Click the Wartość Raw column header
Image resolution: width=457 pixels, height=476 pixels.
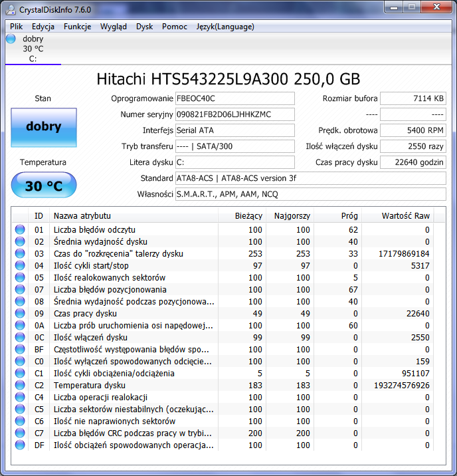tap(398, 216)
